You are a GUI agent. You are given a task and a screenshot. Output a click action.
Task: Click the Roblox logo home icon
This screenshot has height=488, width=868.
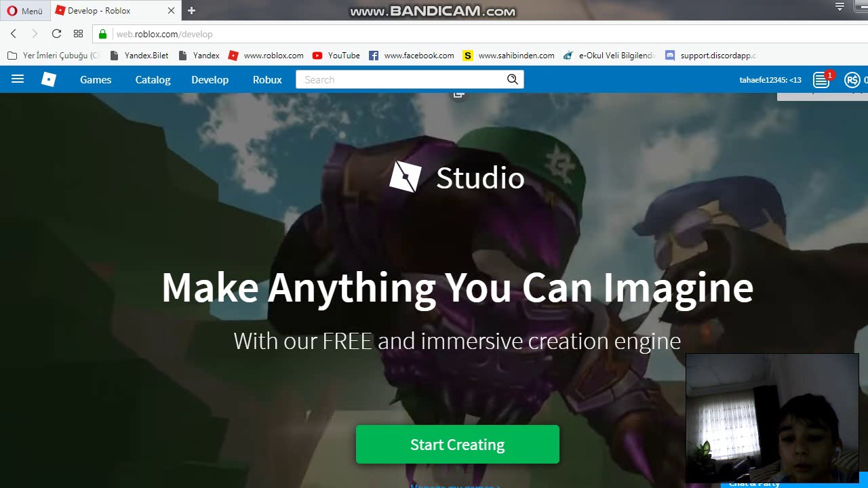pos(49,79)
